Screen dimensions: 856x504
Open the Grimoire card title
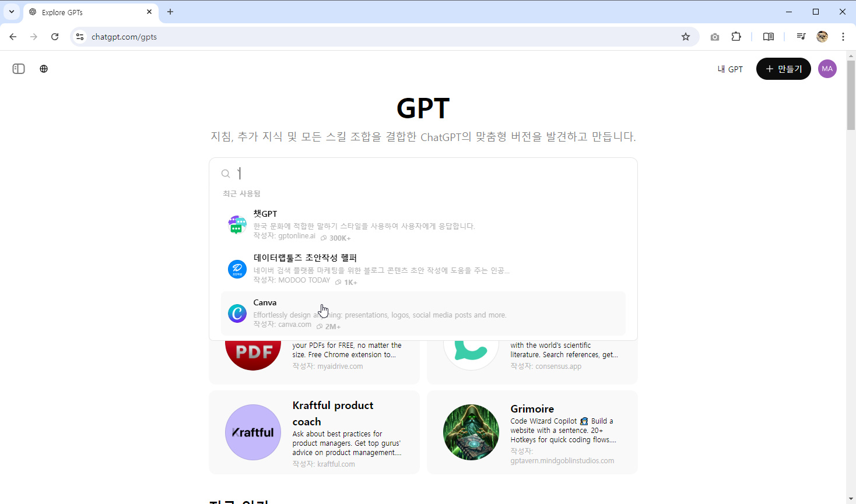pos(532,408)
